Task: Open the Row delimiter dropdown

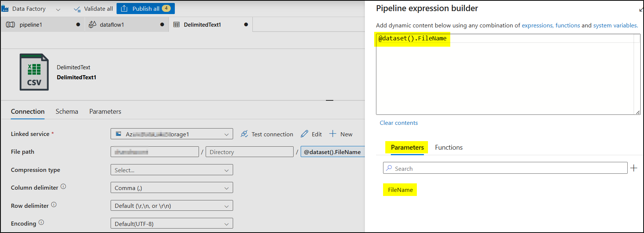Action: [171, 206]
